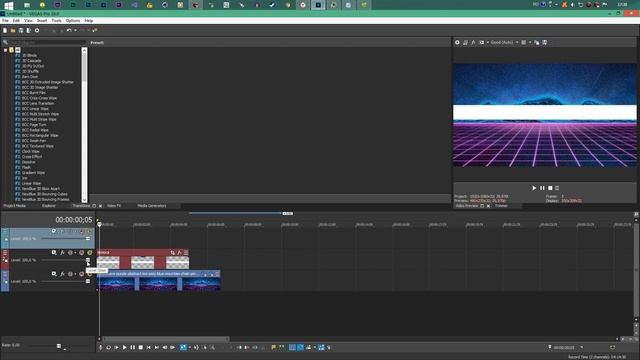Open Track Motion on the top track
Image resolution: width=640 pixels, height=360 pixels.
[x=54, y=231]
